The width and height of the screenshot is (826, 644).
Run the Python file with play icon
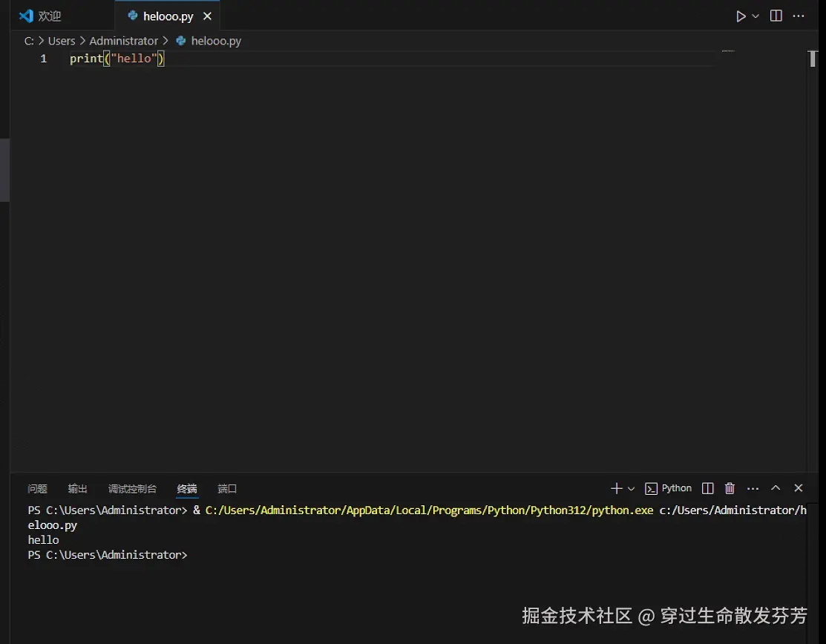point(741,16)
